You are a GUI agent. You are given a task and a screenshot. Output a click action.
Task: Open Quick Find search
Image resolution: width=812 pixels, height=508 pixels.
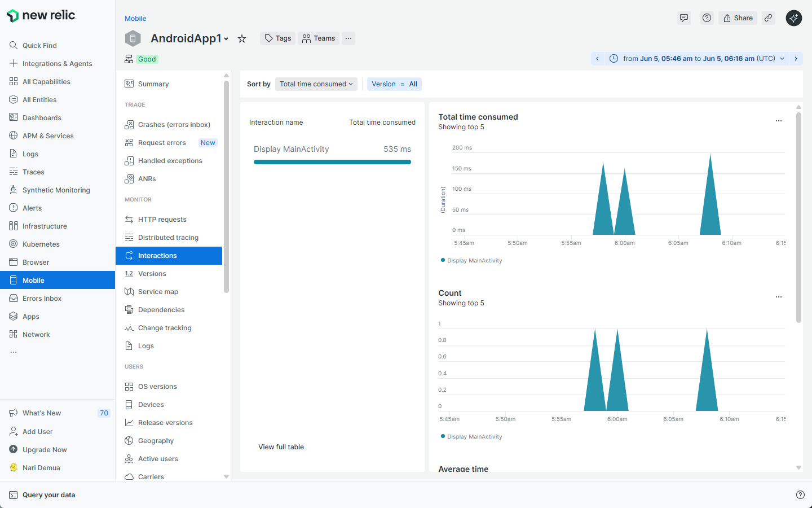39,45
